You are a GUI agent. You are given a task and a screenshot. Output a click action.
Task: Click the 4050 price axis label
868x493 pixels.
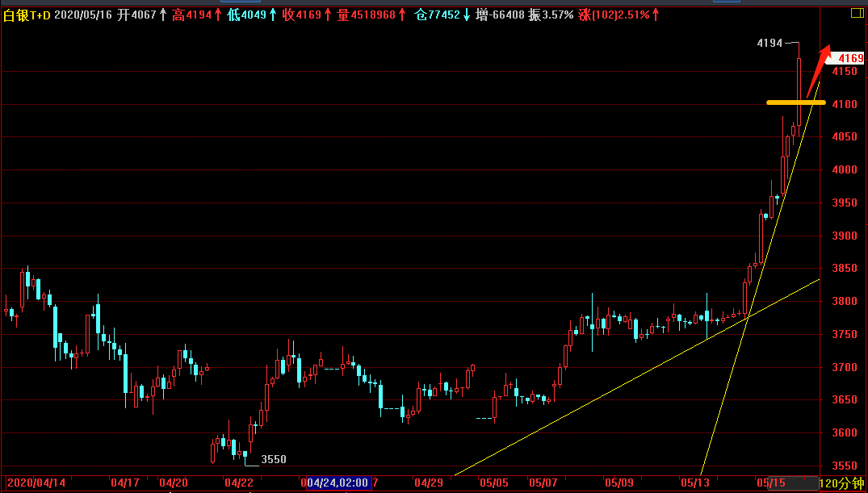pyautogui.click(x=845, y=137)
